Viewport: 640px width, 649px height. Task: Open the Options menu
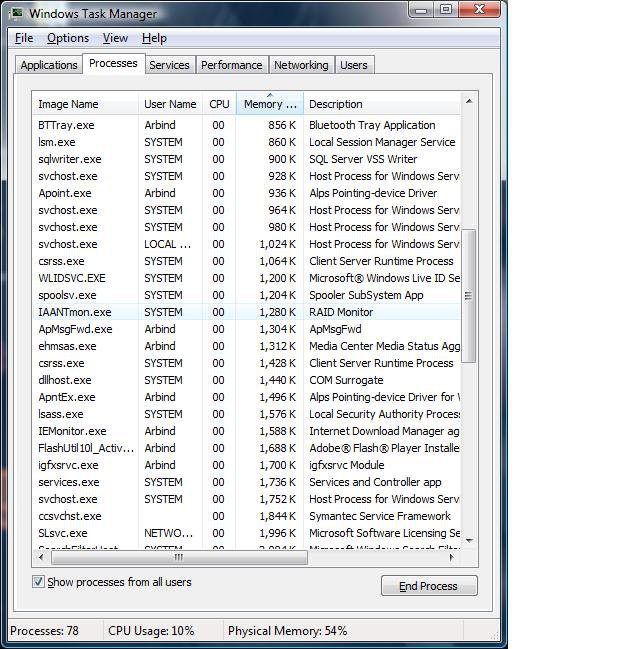click(x=68, y=38)
